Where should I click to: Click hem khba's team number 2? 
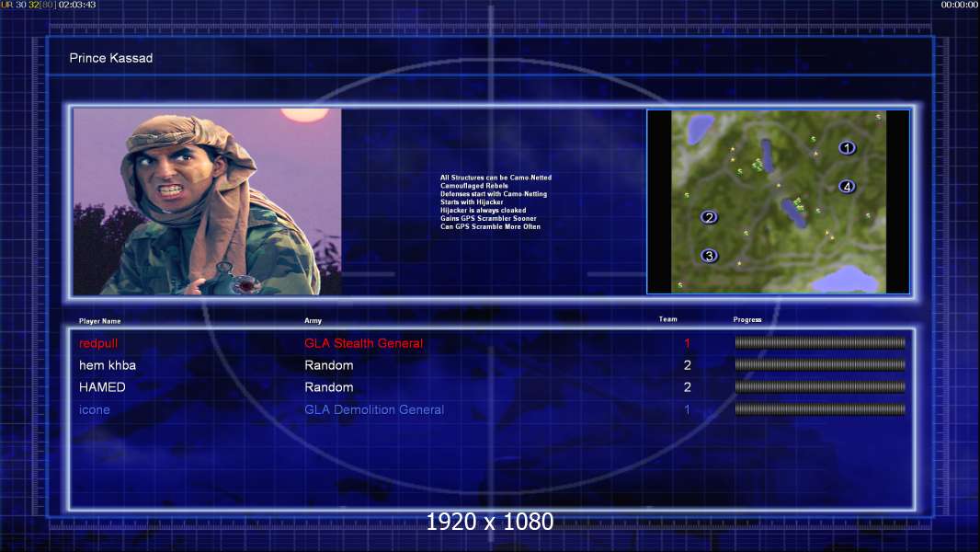click(687, 365)
